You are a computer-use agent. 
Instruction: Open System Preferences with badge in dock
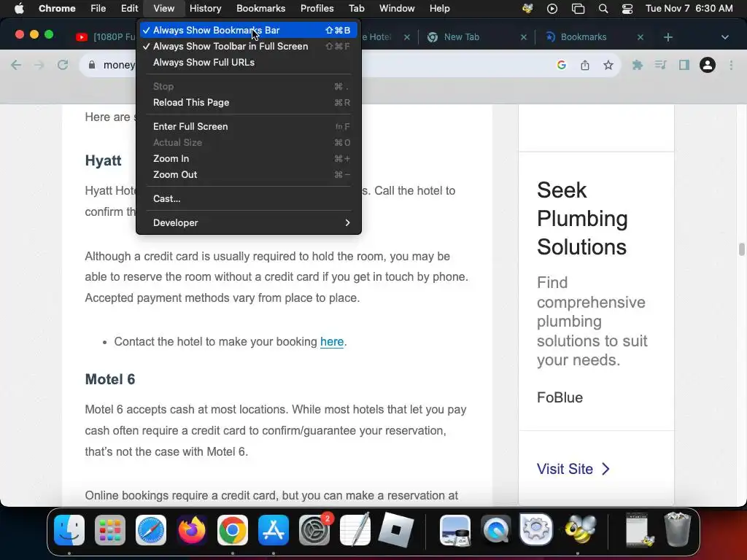[314, 529]
